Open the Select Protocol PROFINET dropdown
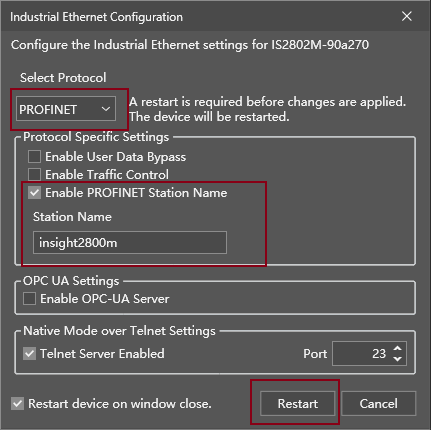This screenshot has width=431, height=430. click(x=66, y=109)
